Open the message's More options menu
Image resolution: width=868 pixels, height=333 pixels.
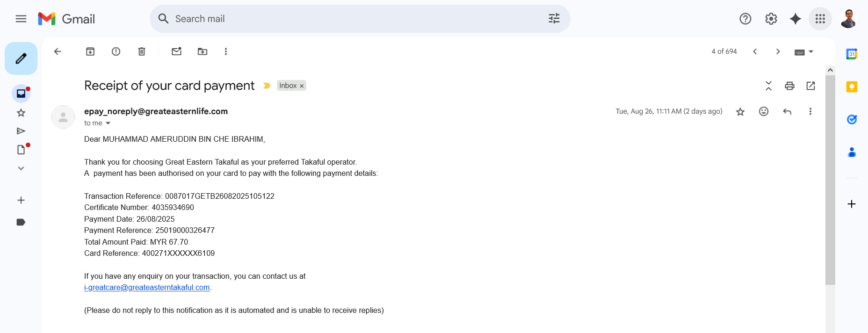point(810,111)
